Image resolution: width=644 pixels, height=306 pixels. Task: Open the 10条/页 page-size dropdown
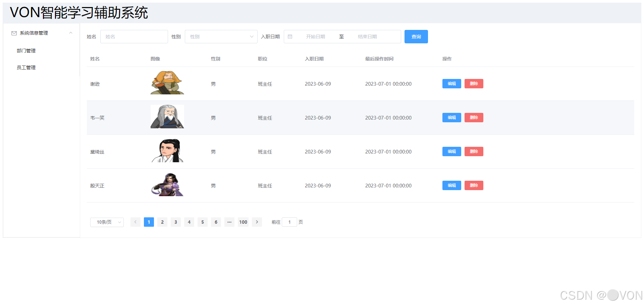107,222
